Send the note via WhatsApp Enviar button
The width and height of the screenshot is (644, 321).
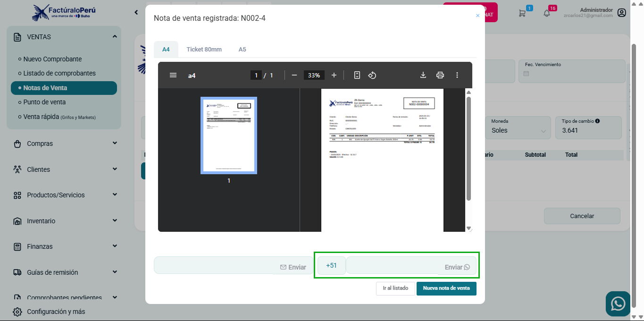point(457,267)
